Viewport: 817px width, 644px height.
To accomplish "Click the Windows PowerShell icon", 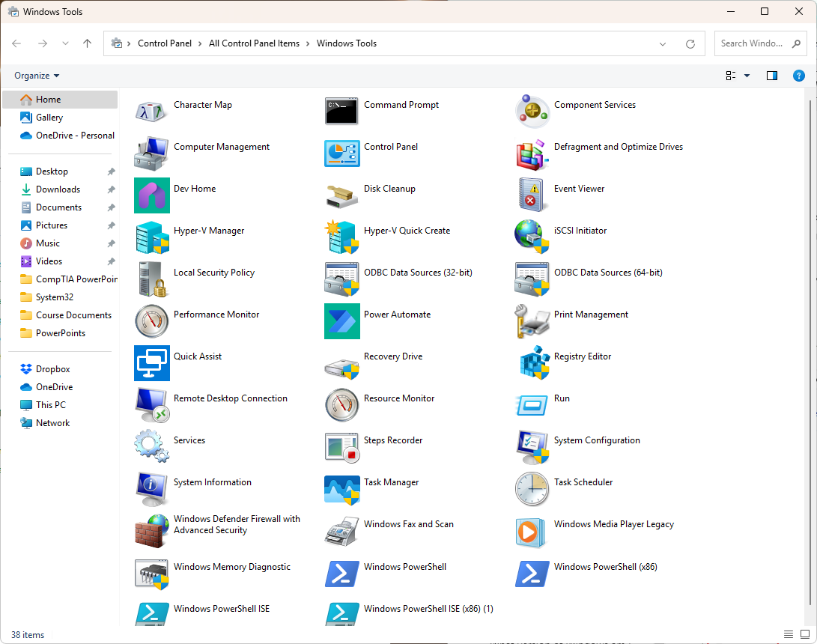I will point(342,574).
